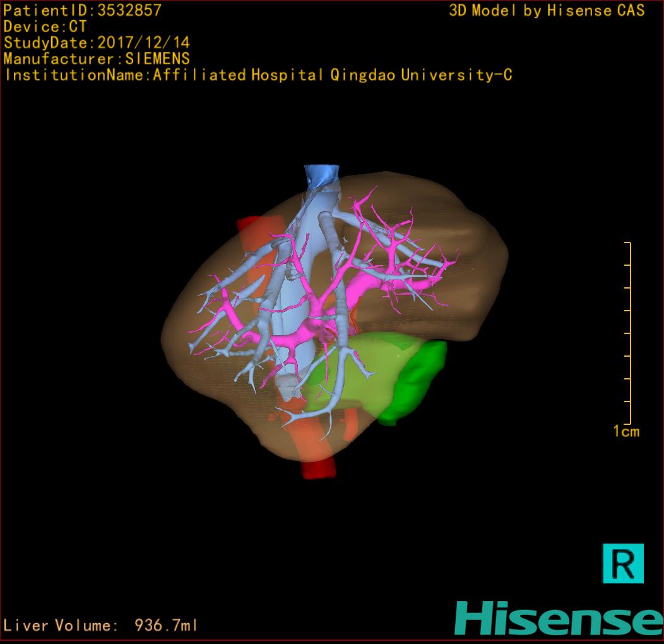Click the 1cm scale label
The image size is (664, 644).
point(626,431)
